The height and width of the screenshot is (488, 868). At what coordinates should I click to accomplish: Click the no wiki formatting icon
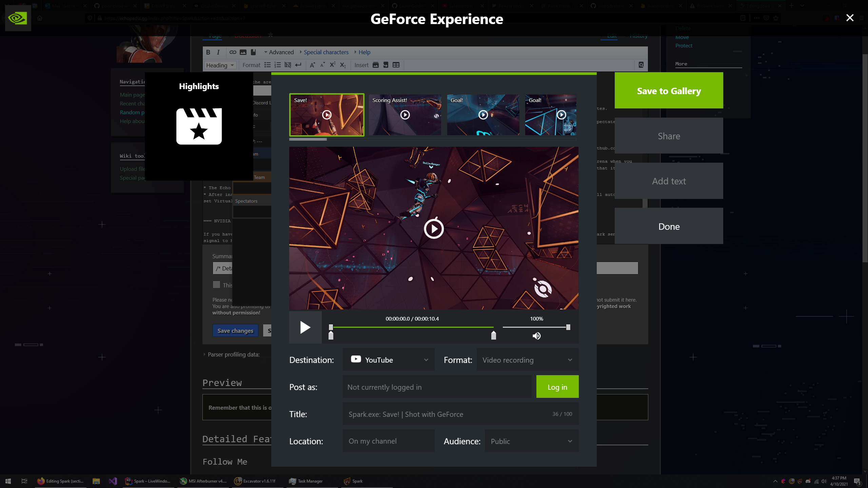(288, 65)
